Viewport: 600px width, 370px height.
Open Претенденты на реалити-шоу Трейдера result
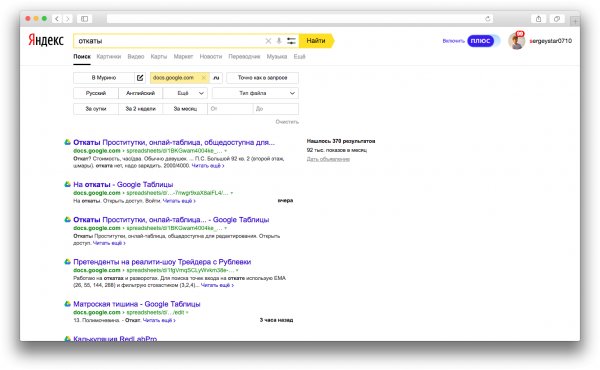tap(162, 262)
